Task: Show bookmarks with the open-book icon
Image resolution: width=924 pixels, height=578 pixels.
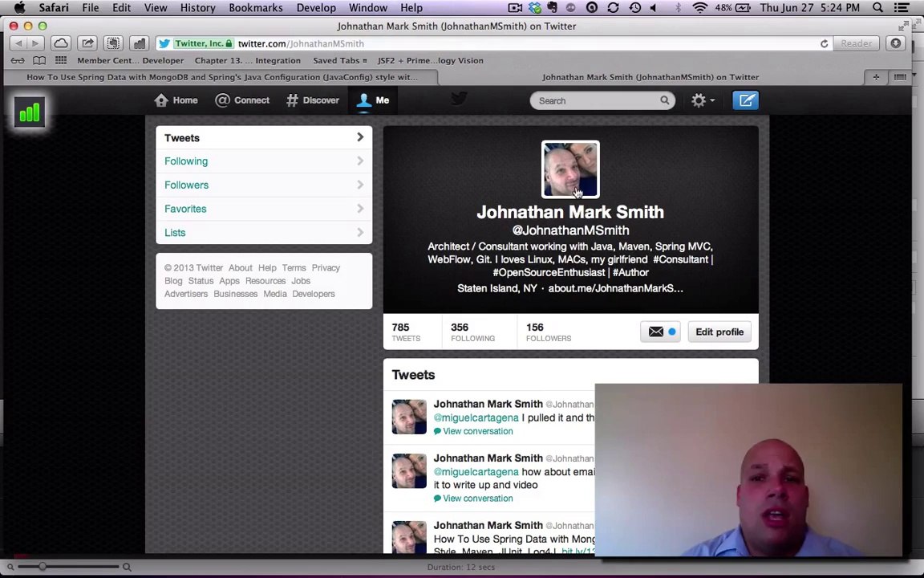Action: click(38, 60)
